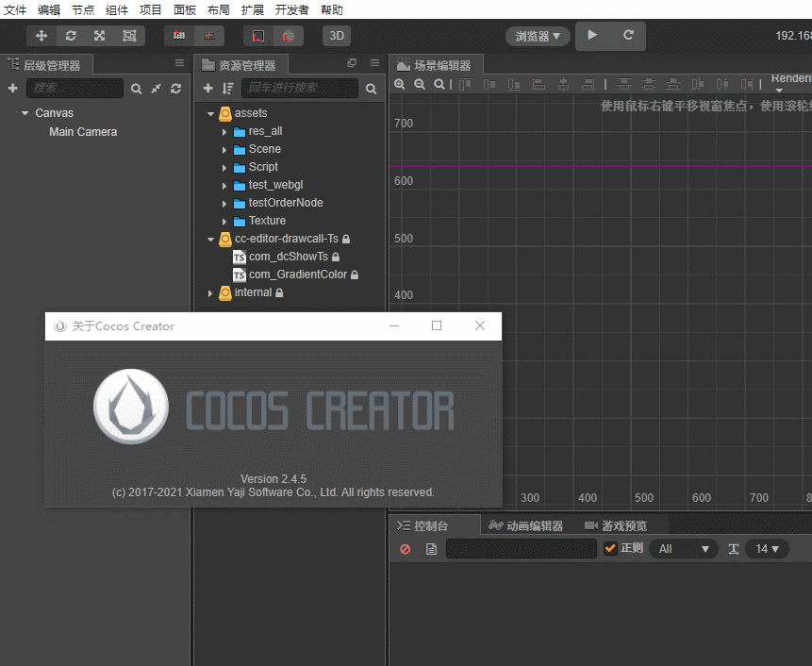Clear the console output
The image size is (812, 666).
coord(405,548)
